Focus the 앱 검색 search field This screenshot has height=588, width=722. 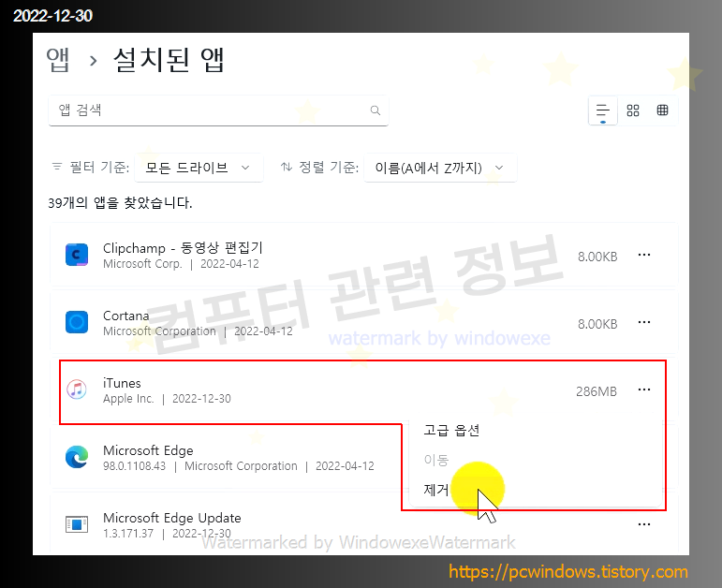[218, 110]
